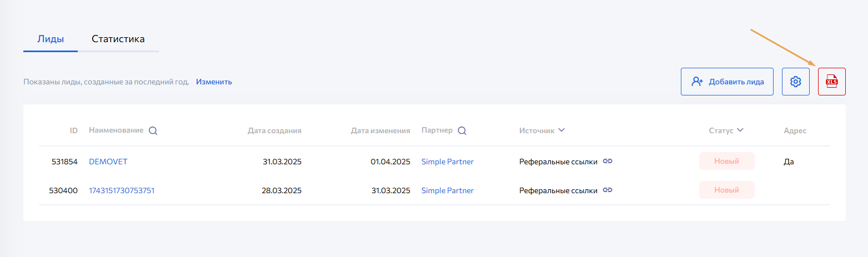
Task: Click the Изменить link
Action: pos(214,82)
